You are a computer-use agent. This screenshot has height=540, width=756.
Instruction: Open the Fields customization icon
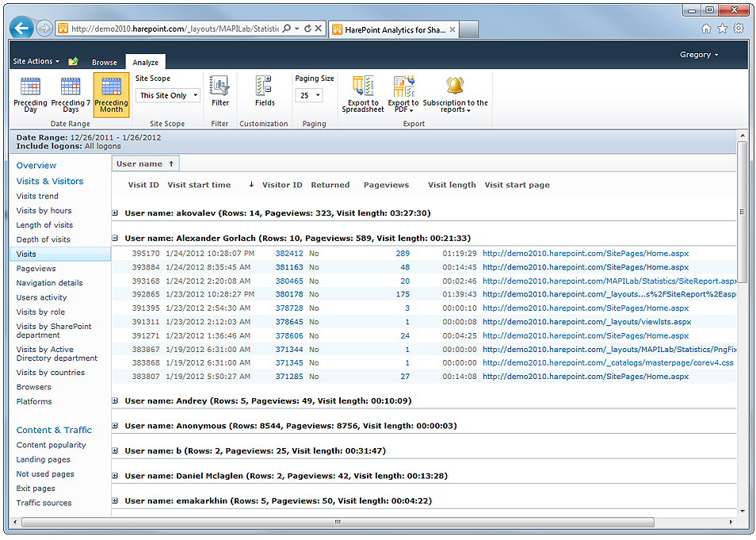click(x=265, y=92)
